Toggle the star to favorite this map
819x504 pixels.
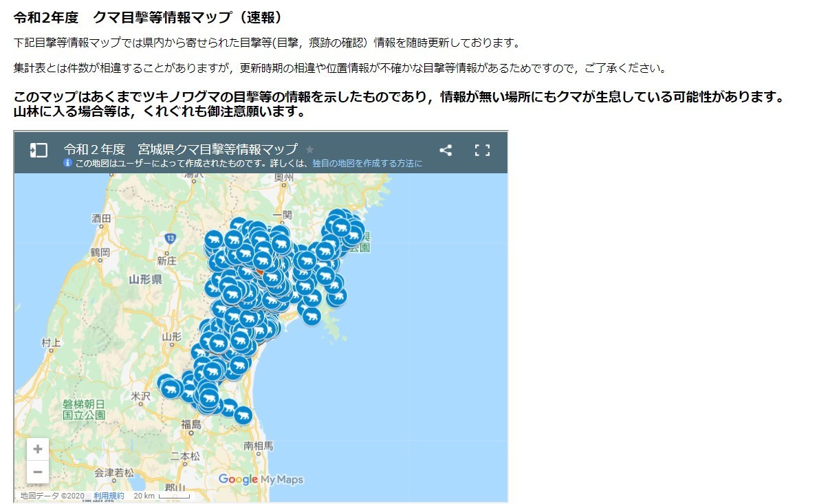click(x=309, y=148)
